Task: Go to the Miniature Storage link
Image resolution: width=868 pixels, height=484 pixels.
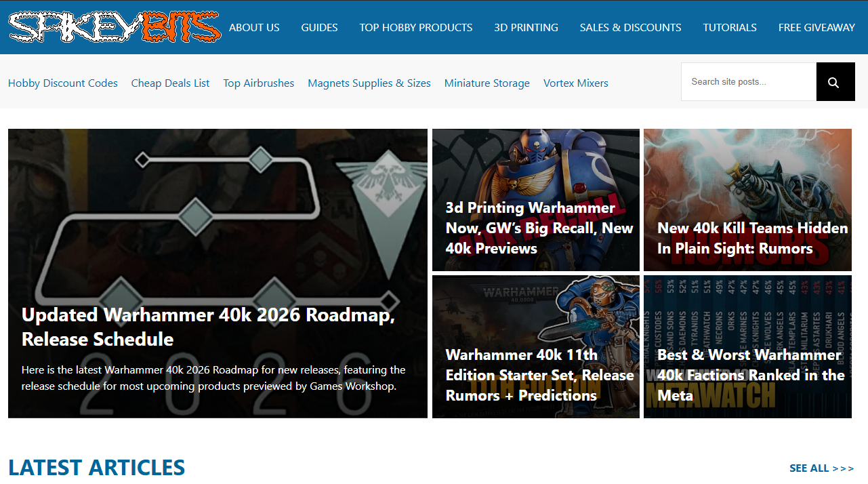Action: 487,83
